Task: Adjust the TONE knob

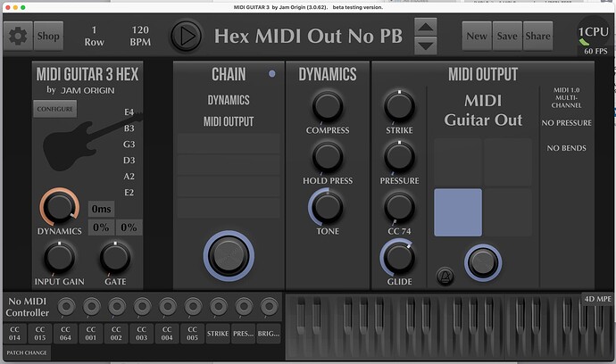Action: pyautogui.click(x=326, y=207)
